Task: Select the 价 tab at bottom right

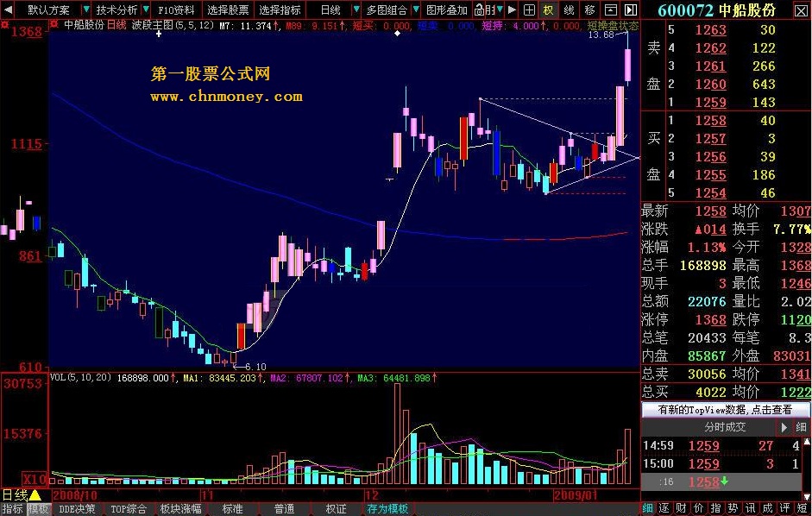Action: tap(699, 508)
